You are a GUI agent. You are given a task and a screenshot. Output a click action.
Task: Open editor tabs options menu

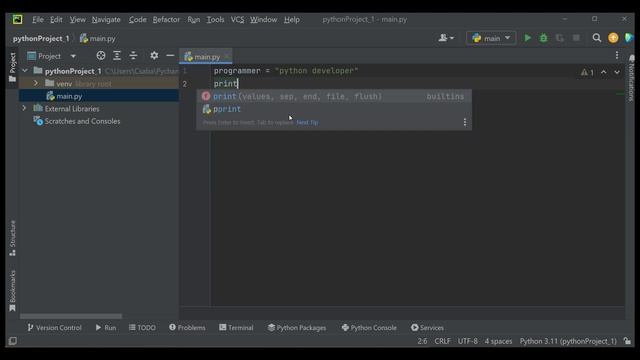pos(617,56)
